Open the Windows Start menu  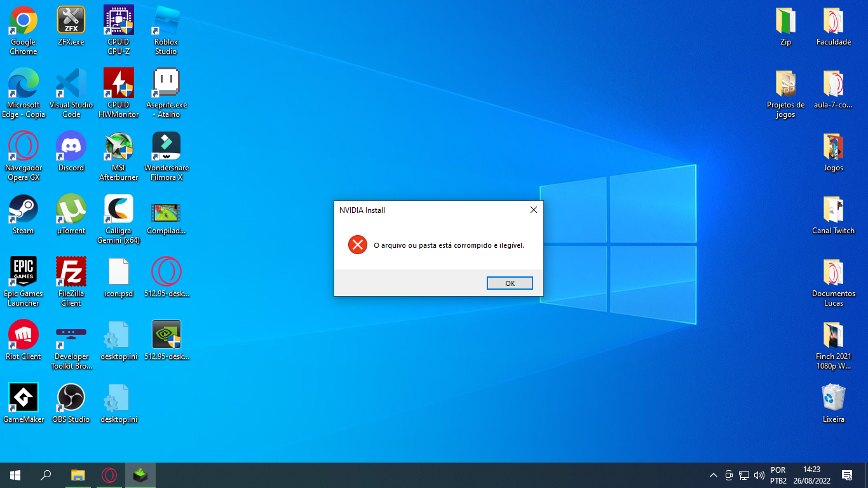click(15, 475)
